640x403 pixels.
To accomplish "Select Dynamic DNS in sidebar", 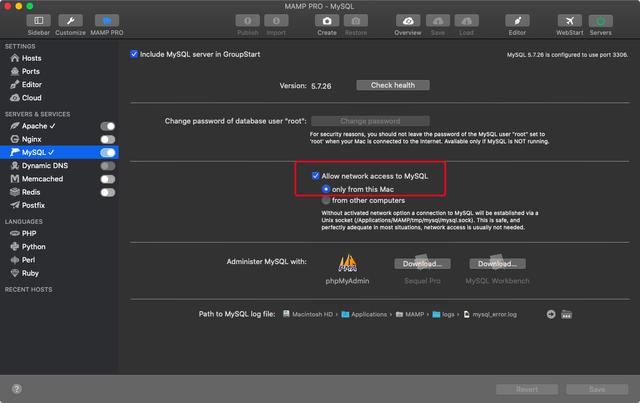I will [39, 166].
